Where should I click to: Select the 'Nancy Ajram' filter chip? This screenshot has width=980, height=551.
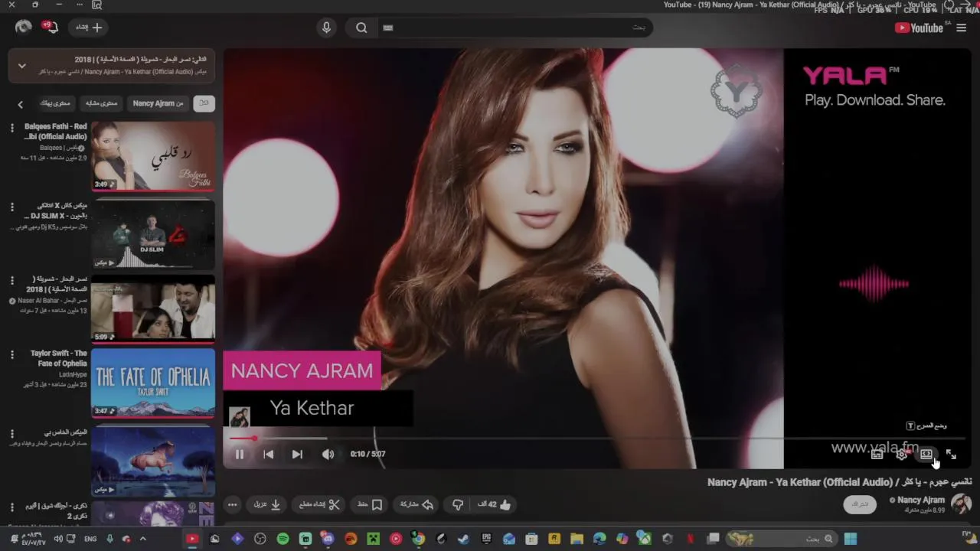click(x=158, y=103)
